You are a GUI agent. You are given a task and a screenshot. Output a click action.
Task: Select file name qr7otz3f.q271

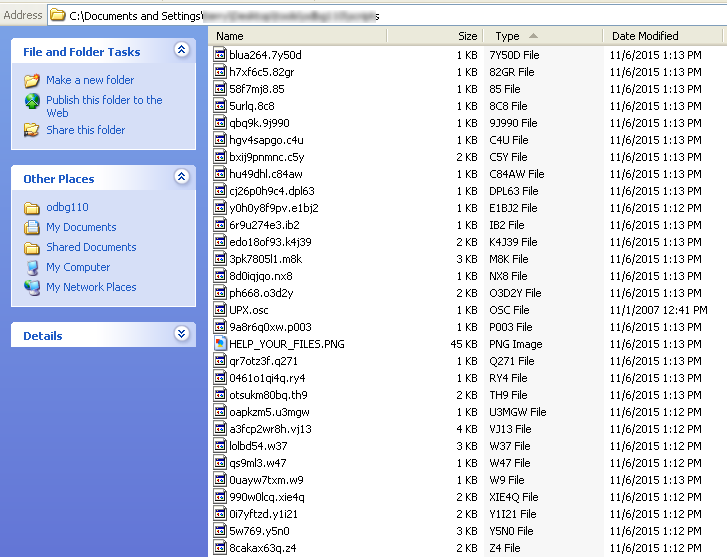pos(263,361)
